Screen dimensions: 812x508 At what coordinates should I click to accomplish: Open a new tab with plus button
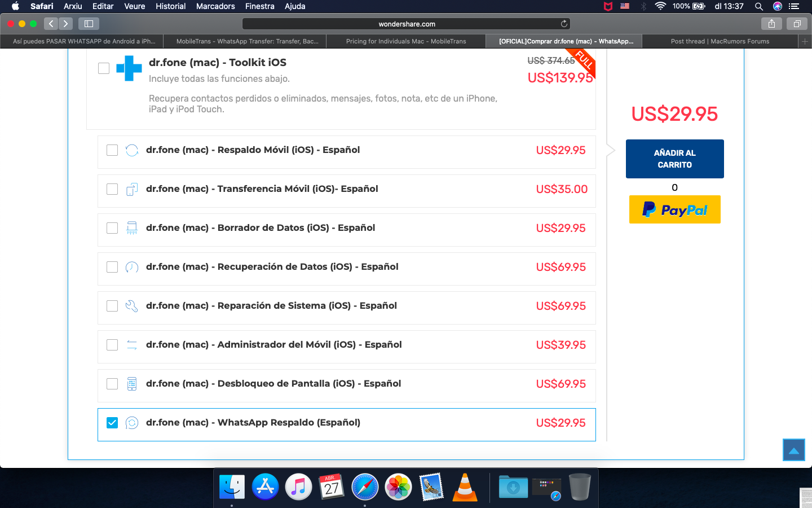pos(805,41)
